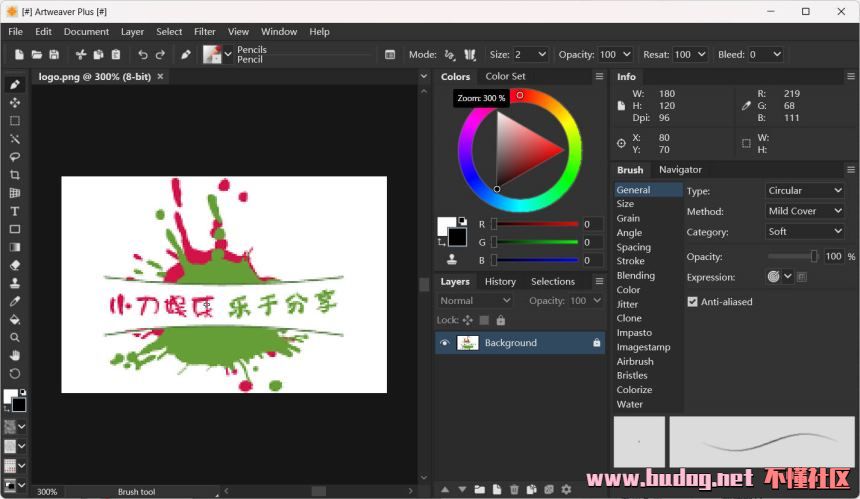Image resolution: width=860 pixels, height=499 pixels.
Task: Toggle lock transparency checkered icon
Action: click(x=484, y=320)
